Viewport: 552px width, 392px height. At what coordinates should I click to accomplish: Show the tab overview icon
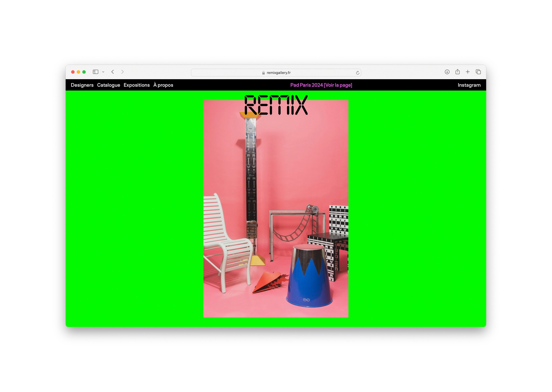478,72
